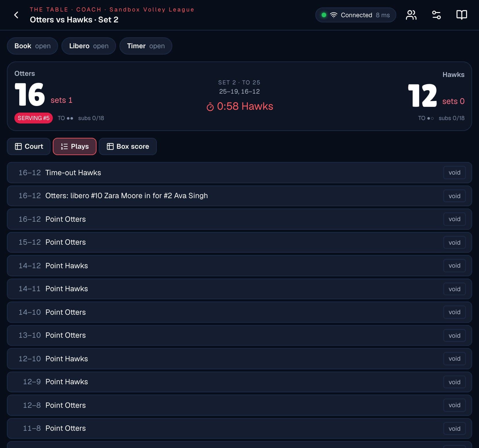This screenshot has width=479, height=448.
Task: Void the 12–10 Point Hawks play
Action: (x=454, y=359)
